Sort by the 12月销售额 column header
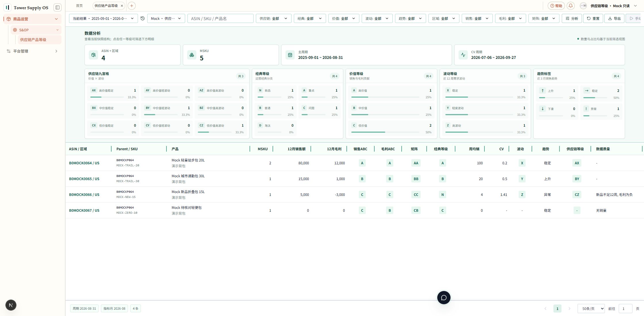This screenshot has width=644, height=316. tap(296, 149)
